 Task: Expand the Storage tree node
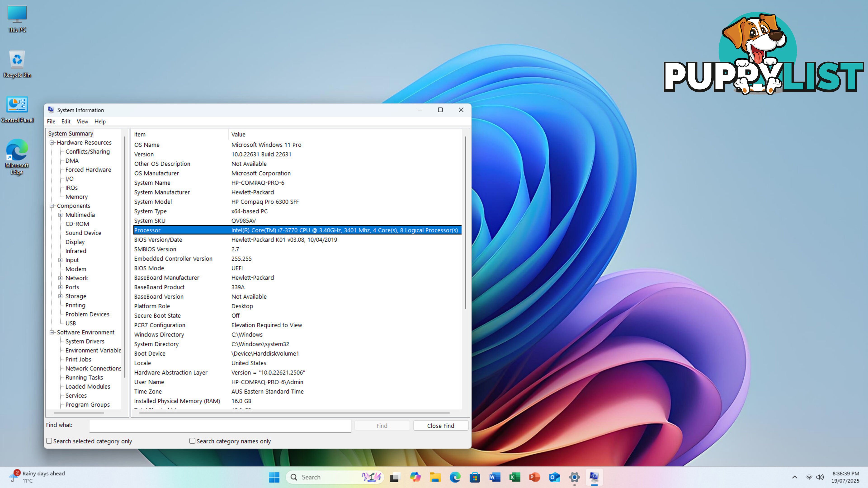point(60,296)
